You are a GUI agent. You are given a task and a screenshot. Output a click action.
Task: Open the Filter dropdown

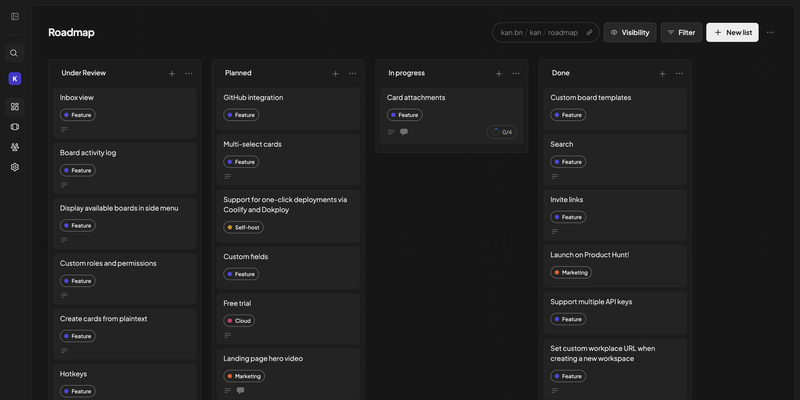tap(681, 32)
